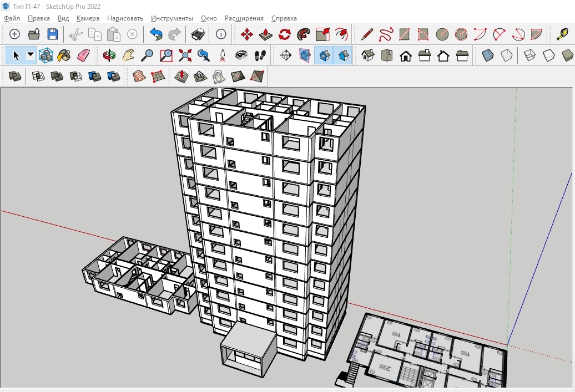Switch to Wireframe style

530,55
